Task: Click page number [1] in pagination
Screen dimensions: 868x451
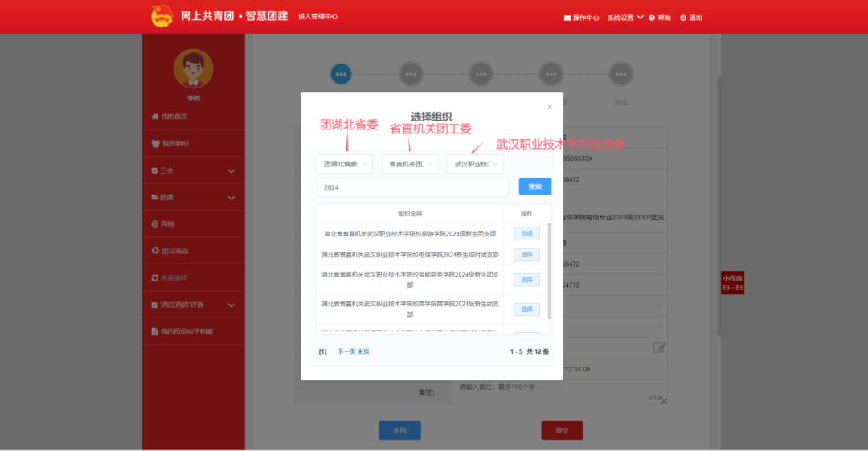Action: pos(323,352)
